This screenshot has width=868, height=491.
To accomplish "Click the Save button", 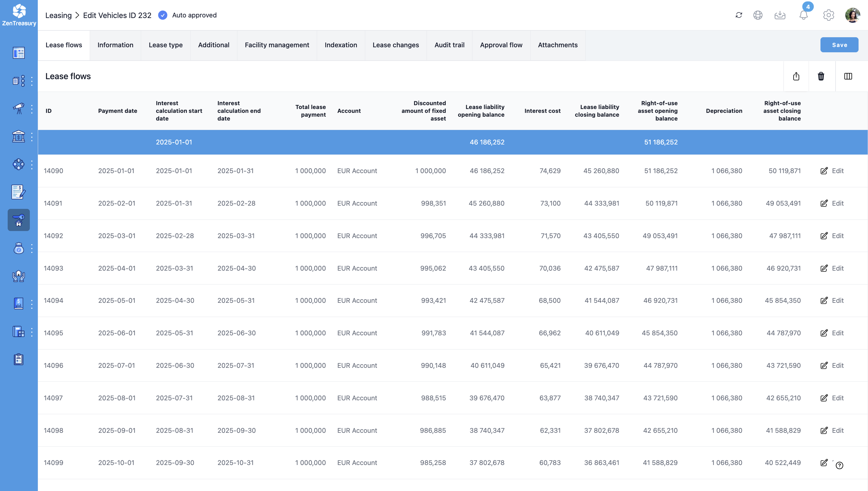I will tap(839, 45).
